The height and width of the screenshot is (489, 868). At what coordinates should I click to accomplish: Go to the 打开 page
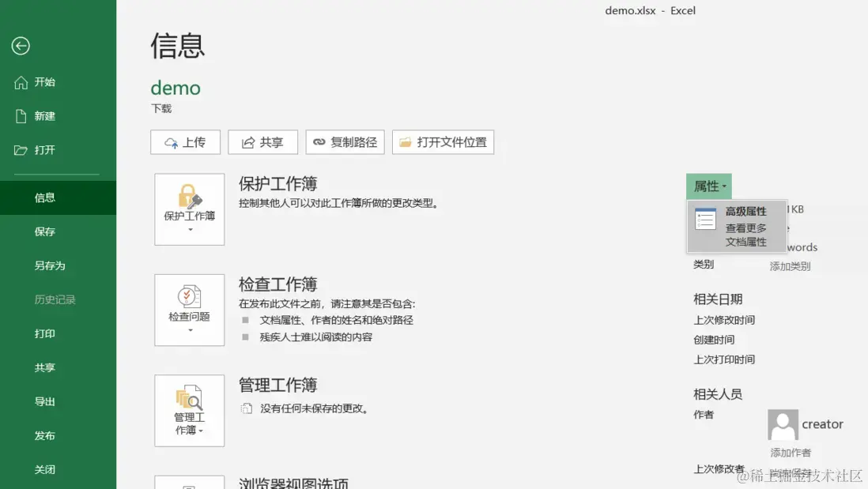(58, 150)
